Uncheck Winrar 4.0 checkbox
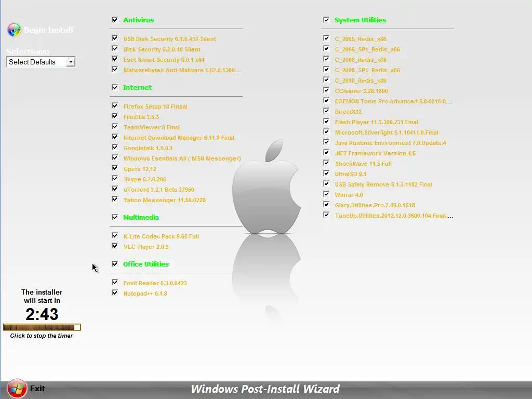This screenshot has width=532, height=399. click(x=326, y=194)
